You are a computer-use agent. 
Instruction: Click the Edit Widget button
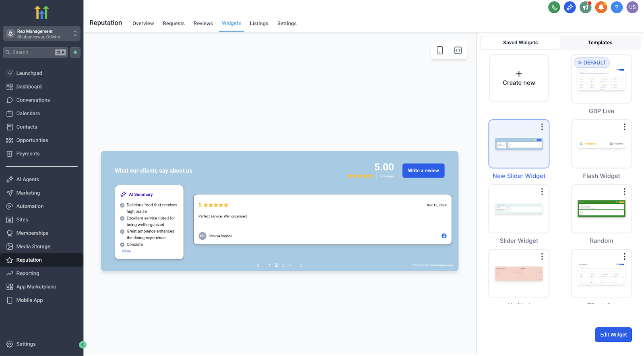click(x=613, y=335)
